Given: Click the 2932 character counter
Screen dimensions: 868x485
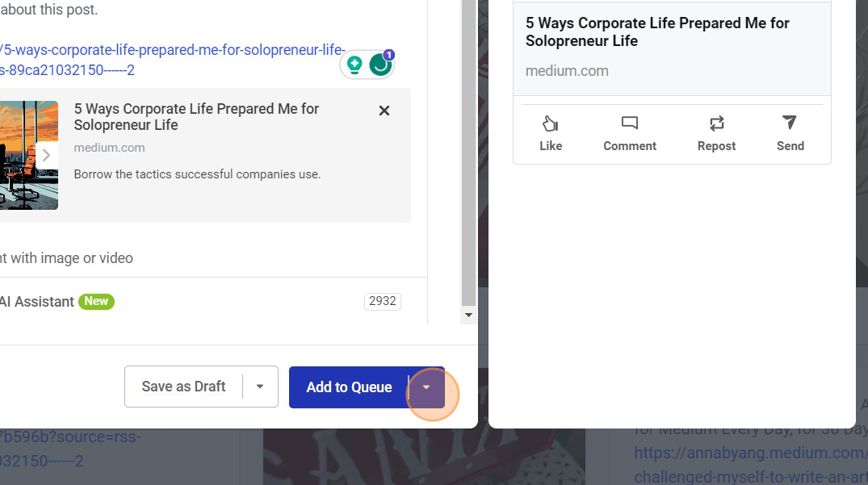Looking at the screenshot, I should pos(381,301).
